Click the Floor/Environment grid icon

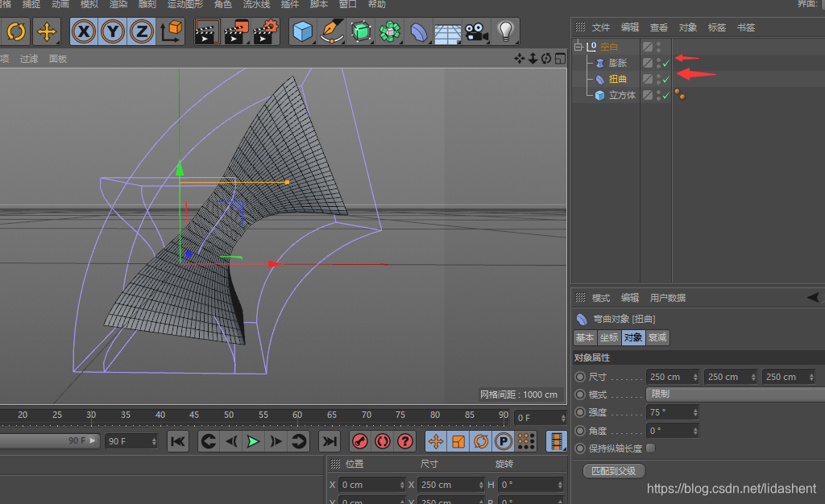[448, 32]
